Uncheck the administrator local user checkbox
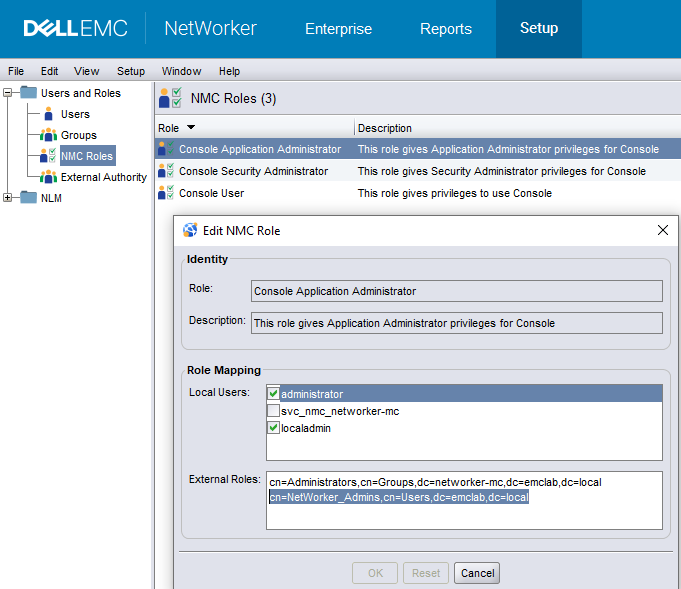 click(273, 394)
